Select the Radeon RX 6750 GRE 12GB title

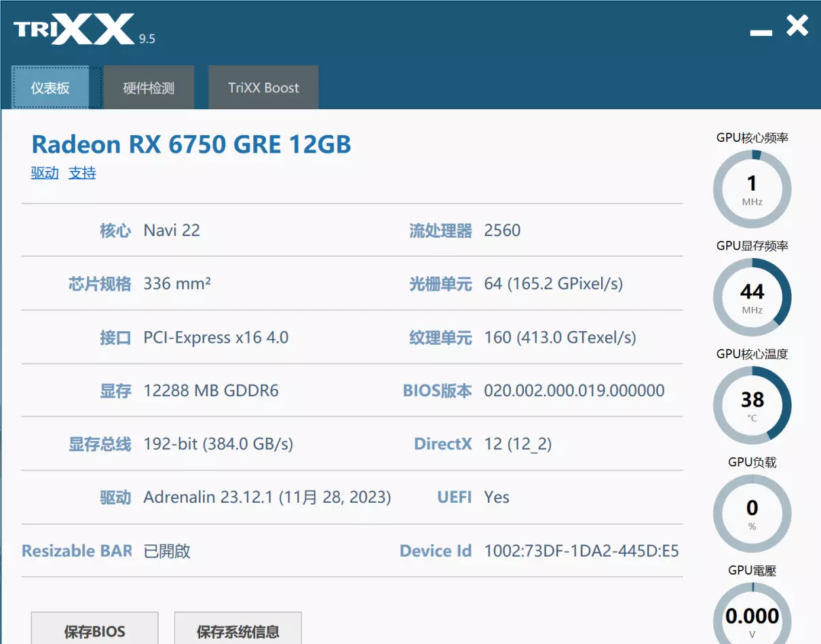tap(191, 144)
